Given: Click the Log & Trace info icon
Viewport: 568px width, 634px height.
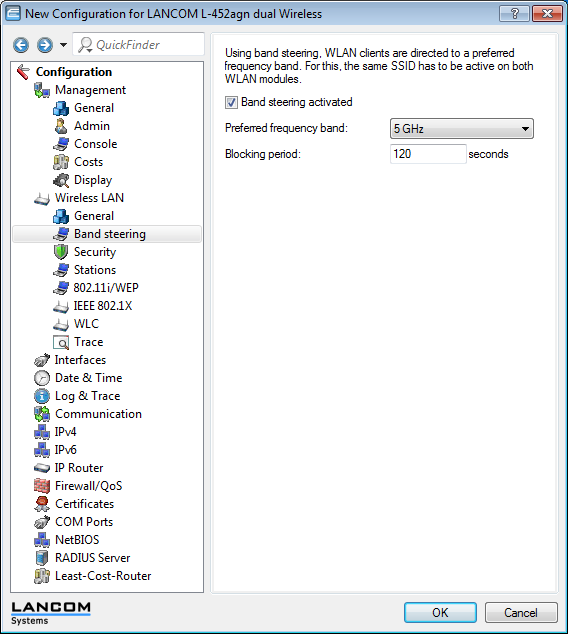Looking at the screenshot, I should 42,396.
